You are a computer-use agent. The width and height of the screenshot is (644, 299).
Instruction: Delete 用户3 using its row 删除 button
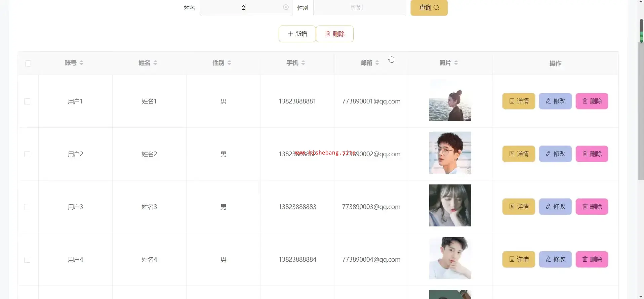coord(592,207)
